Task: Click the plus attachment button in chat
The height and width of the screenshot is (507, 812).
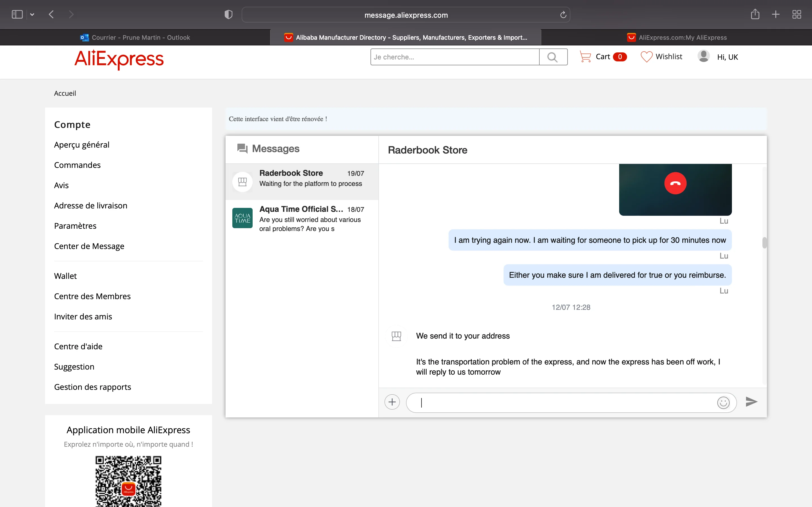Action: 392,402
